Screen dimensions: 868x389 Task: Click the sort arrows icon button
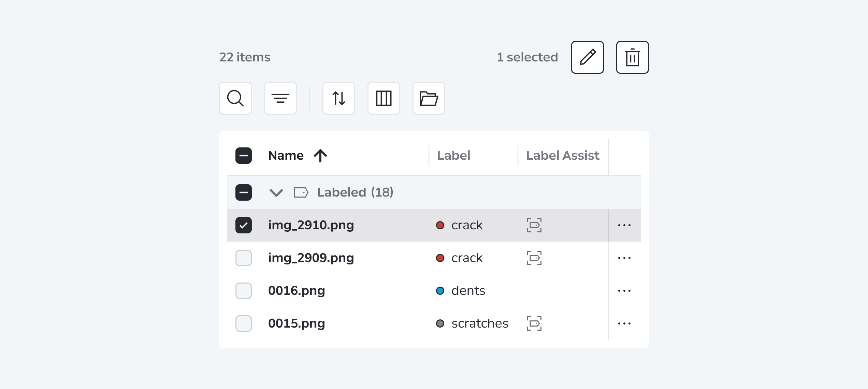point(339,98)
